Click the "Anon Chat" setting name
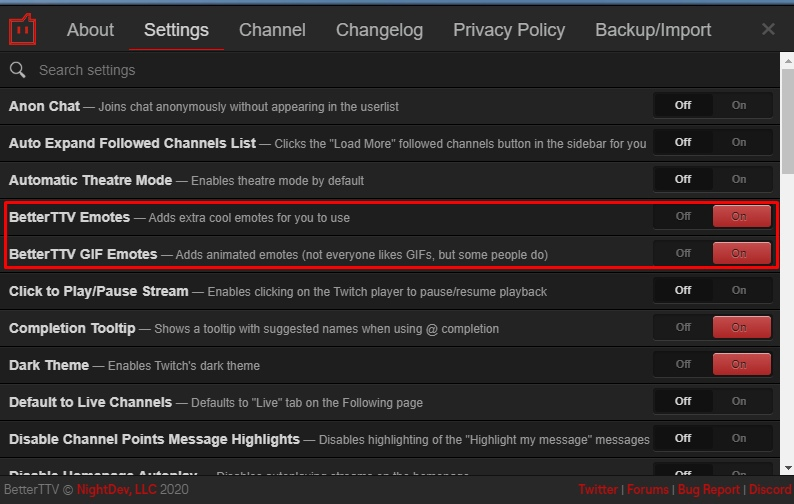Screen dimensions: 794x504 (44, 106)
